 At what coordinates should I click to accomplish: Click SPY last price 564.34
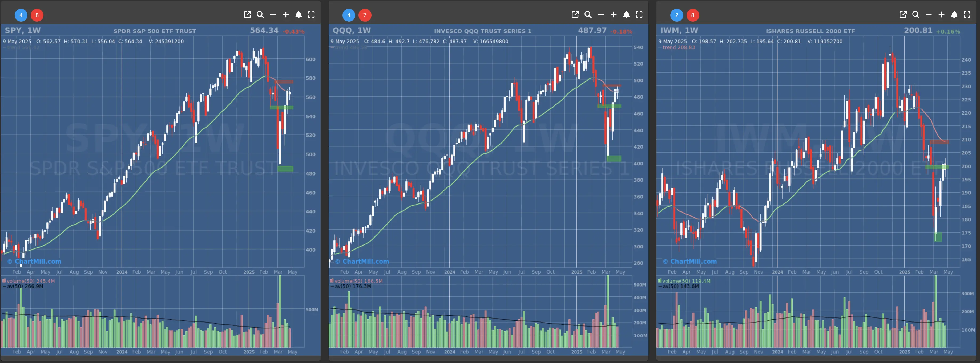264,30
